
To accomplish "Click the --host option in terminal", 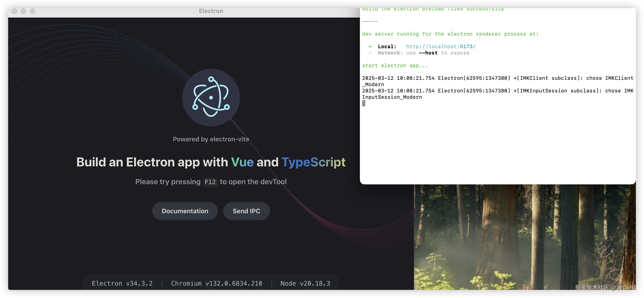I will tap(428, 53).
